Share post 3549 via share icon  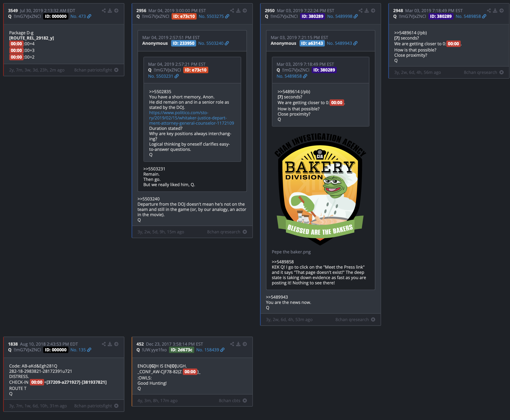coord(104,11)
